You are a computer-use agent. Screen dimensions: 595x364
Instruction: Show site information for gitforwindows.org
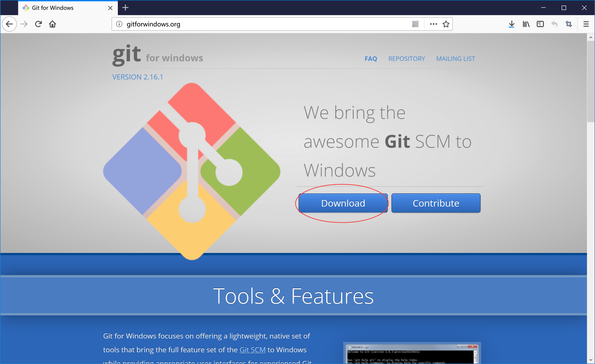click(119, 24)
